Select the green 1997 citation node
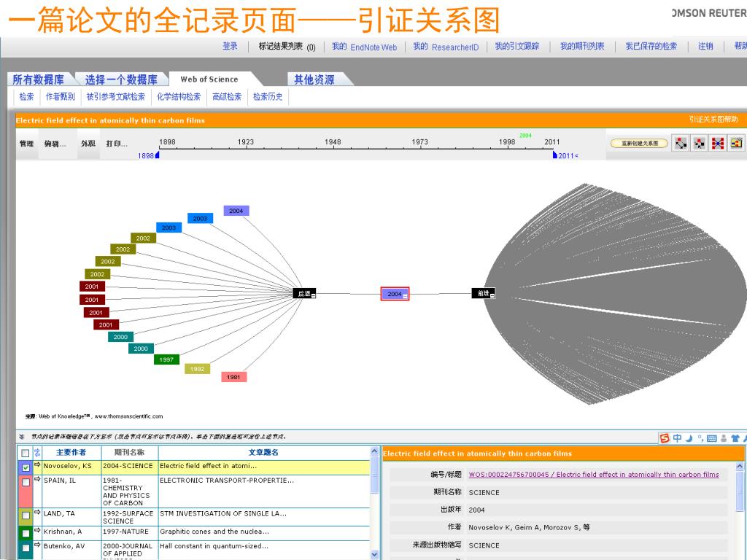Screen dimensions: 747x560 click(166, 359)
